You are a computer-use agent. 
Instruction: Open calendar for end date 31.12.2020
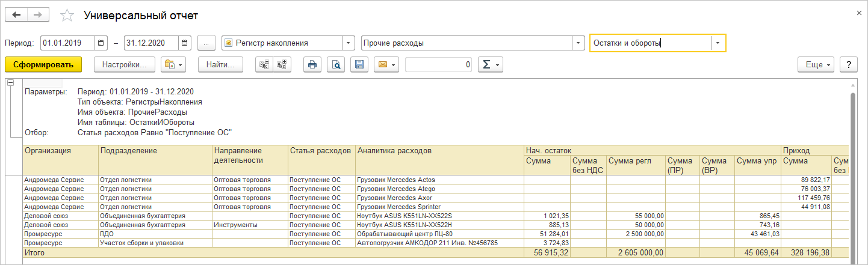(x=185, y=43)
